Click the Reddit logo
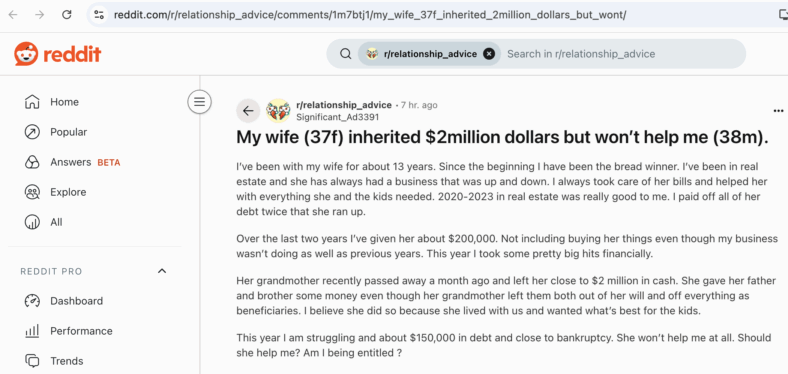Viewport: 788px width, 374px height. (57, 54)
